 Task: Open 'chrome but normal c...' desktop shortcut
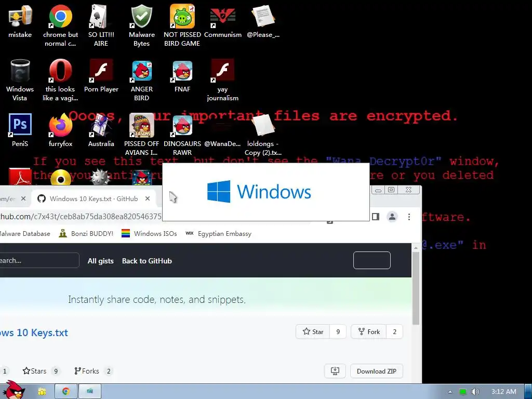point(60,25)
